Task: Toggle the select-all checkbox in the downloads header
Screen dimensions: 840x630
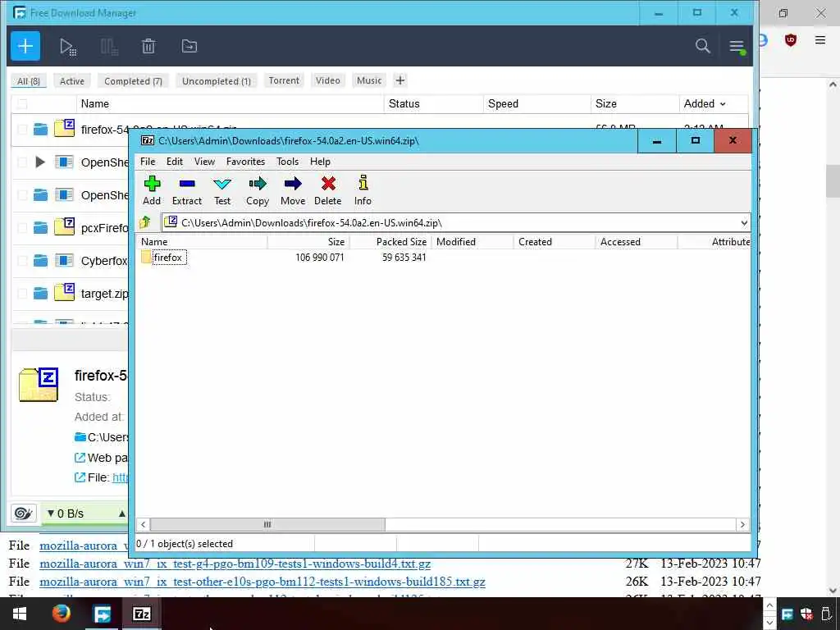Action: point(22,104)
